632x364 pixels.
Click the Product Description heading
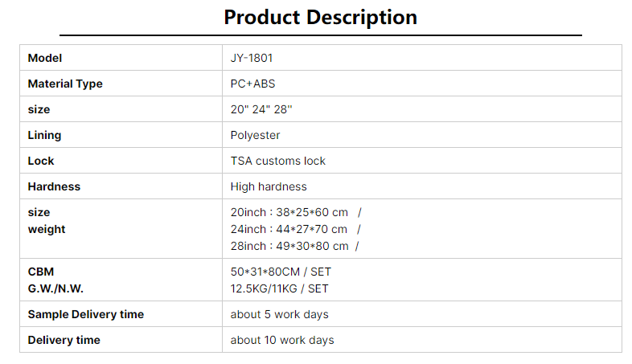pyautogui.click(x=321, y=18)
